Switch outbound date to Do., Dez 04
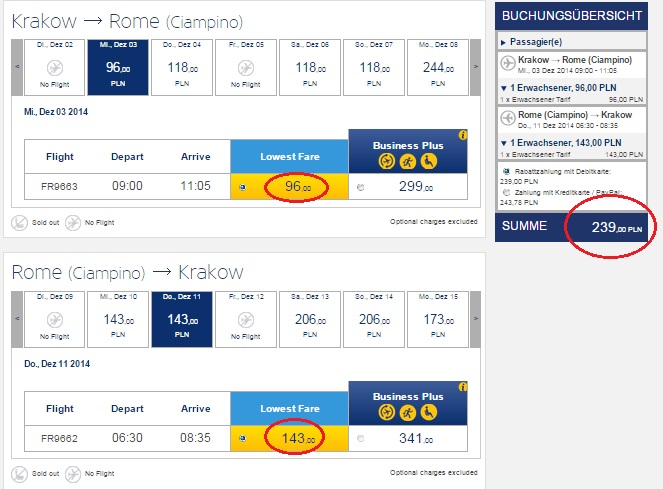 pos(183,67)
